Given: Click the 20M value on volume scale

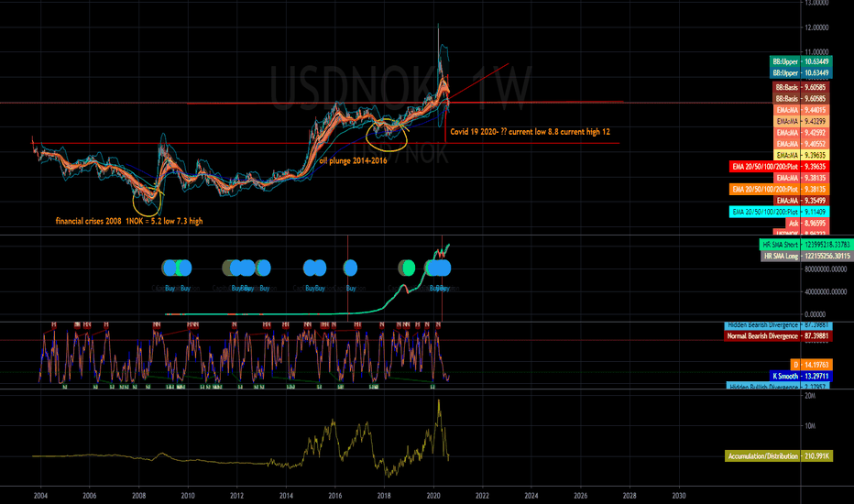Looking at the screenshot, I should point(810,396).
